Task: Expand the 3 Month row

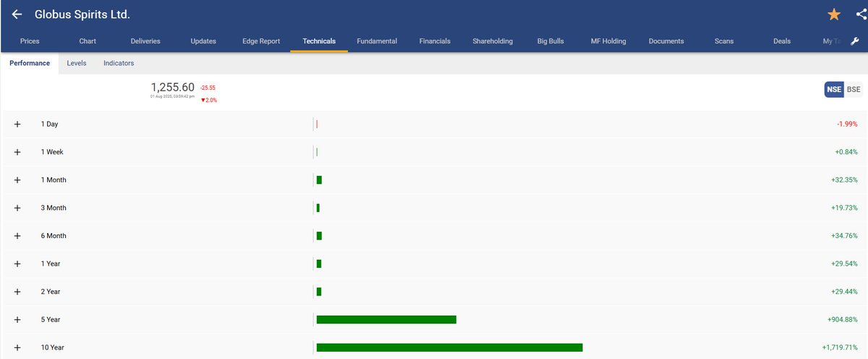Action: (x=17, y=208)
